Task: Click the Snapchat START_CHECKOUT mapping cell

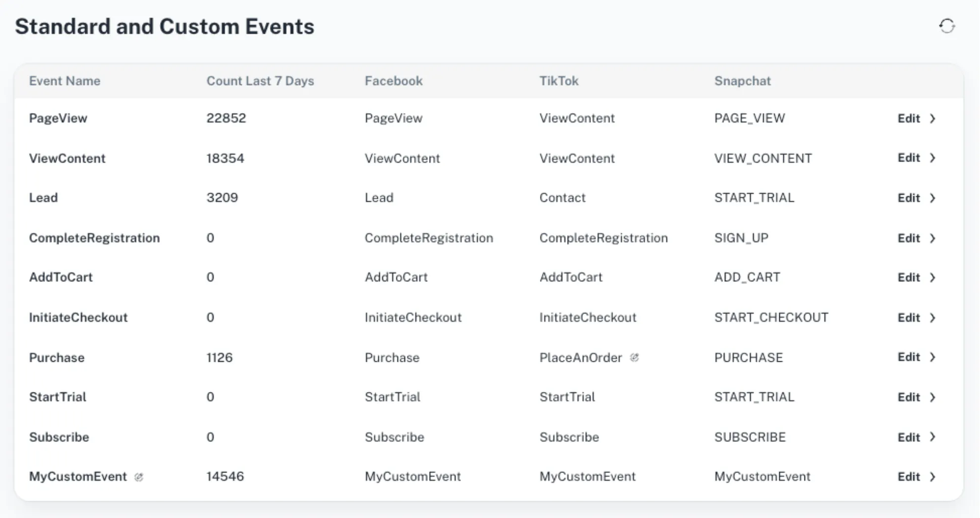Action: (x=771, y=317)
